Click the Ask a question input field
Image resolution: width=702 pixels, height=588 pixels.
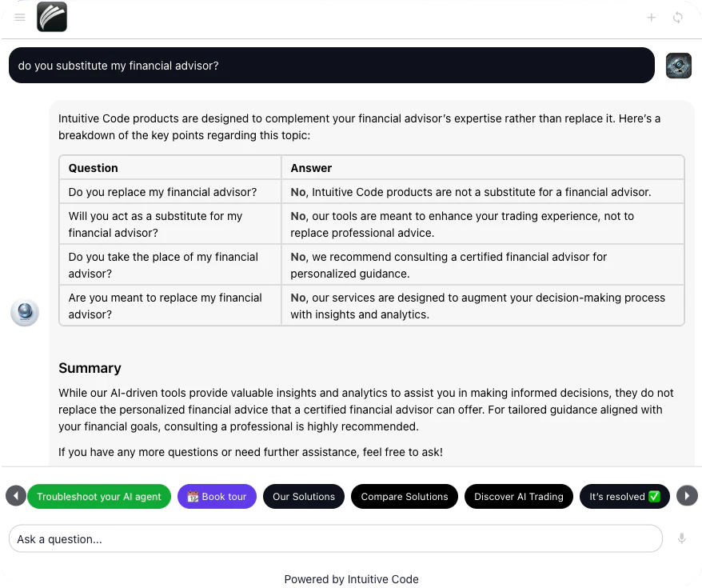336,538
